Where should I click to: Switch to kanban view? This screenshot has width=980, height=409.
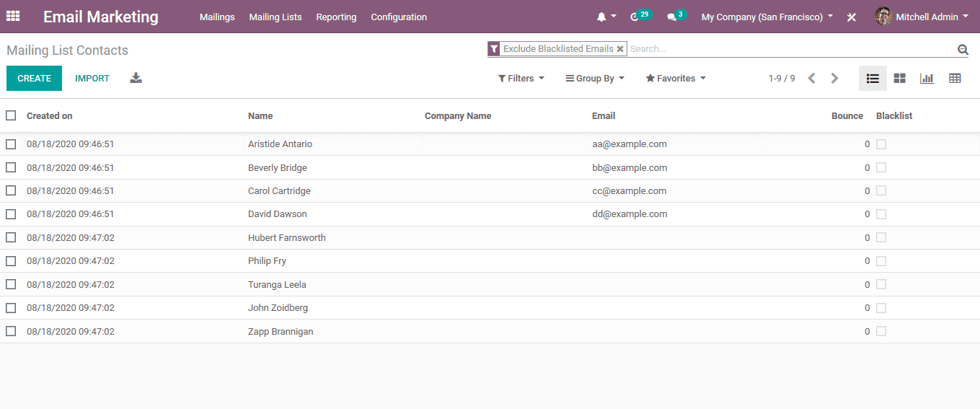(x=900, y=78)
